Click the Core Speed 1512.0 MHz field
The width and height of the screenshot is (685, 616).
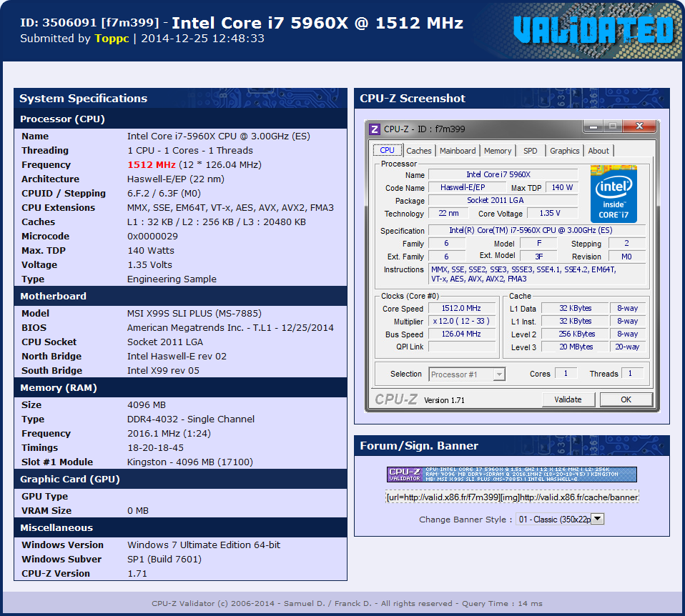click(462, 308)
